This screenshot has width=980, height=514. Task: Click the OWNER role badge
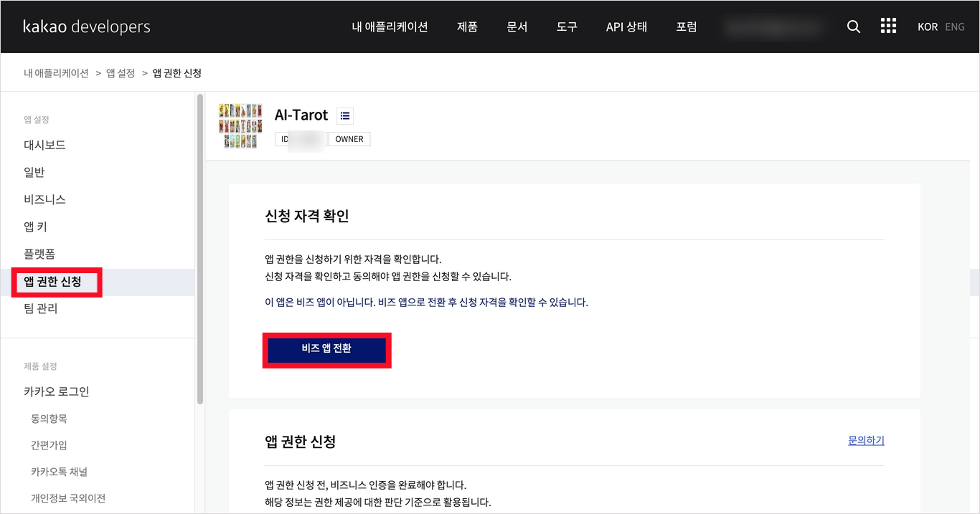click(349, 139)
